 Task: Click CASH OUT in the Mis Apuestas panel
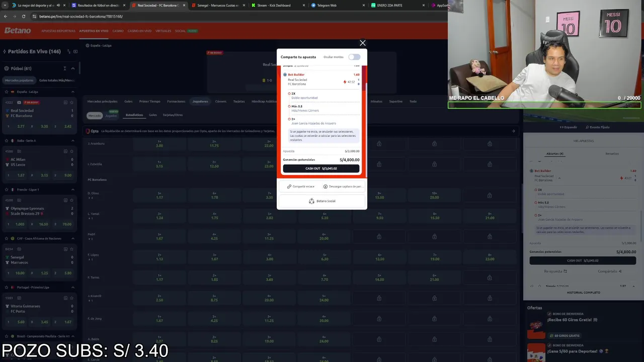583,260
